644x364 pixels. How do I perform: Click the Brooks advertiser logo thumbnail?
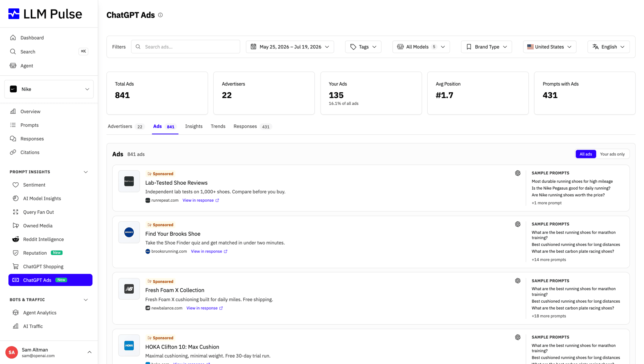pyautogui.click(x=129, y=232)
